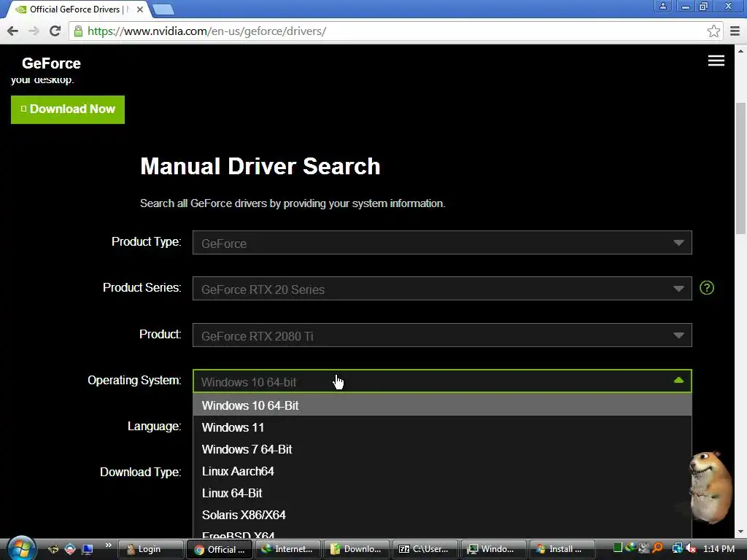Click the secure padlock icon in address bar
Viewport: 747px width, 560px height.
point(77,31)
